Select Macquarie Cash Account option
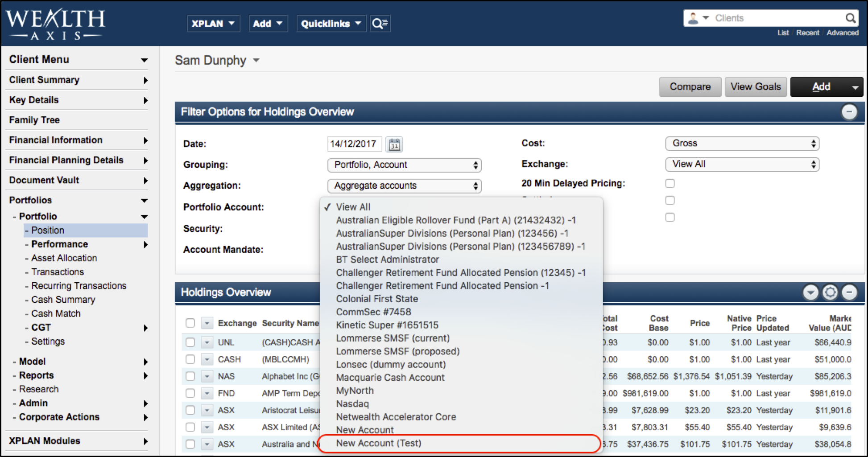Image resolution: width=868 pixels, height=457 pixels. pos(390,378)
